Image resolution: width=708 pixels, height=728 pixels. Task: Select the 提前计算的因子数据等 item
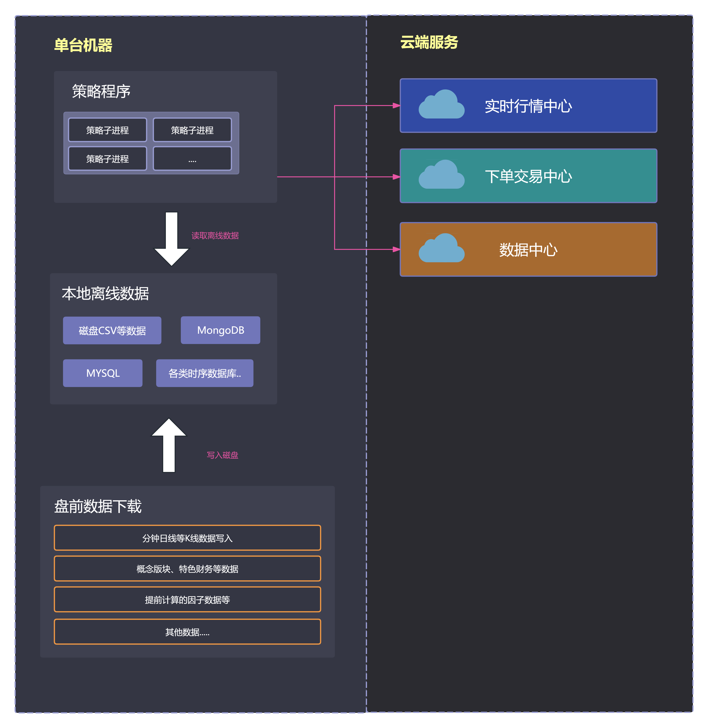[187, 600]
